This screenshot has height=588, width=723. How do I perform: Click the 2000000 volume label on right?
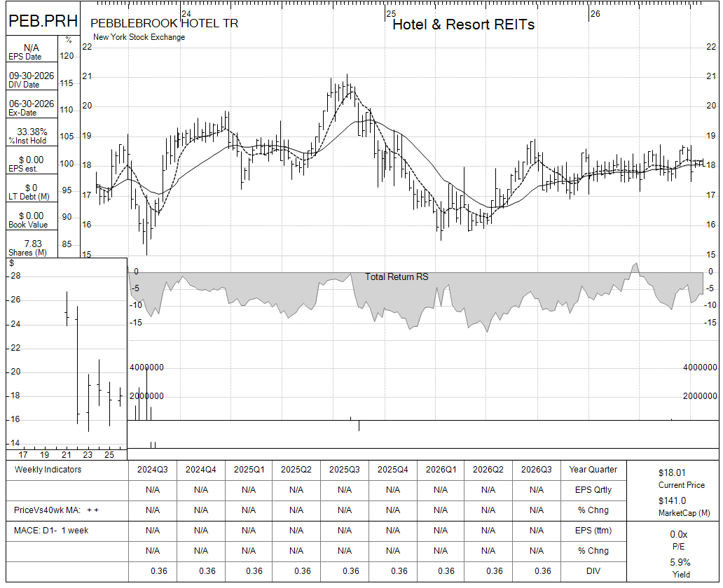pyautogui.click(x=700, y=396)
